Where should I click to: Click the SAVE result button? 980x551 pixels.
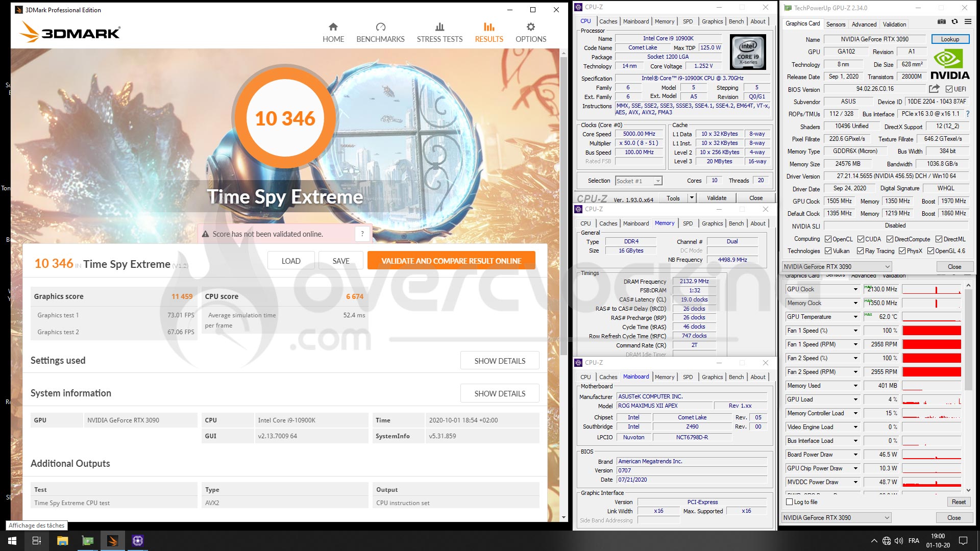point(341,261)
